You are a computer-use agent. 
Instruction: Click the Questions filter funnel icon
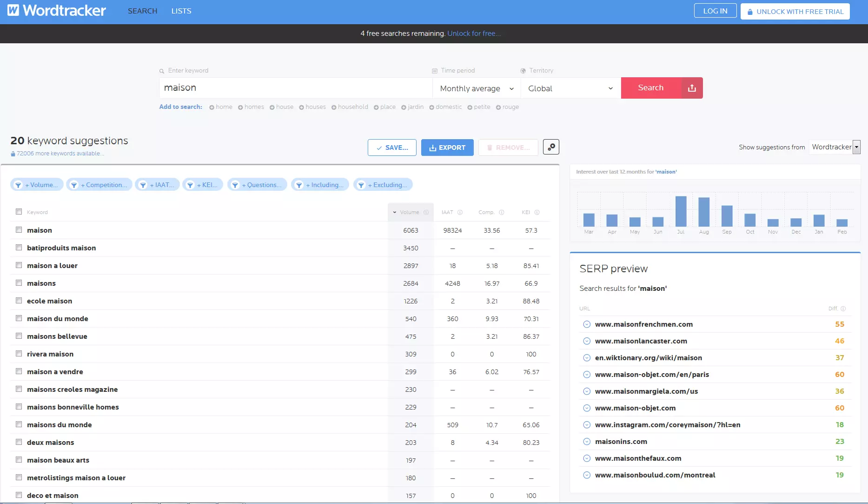(x=235, y=185)
